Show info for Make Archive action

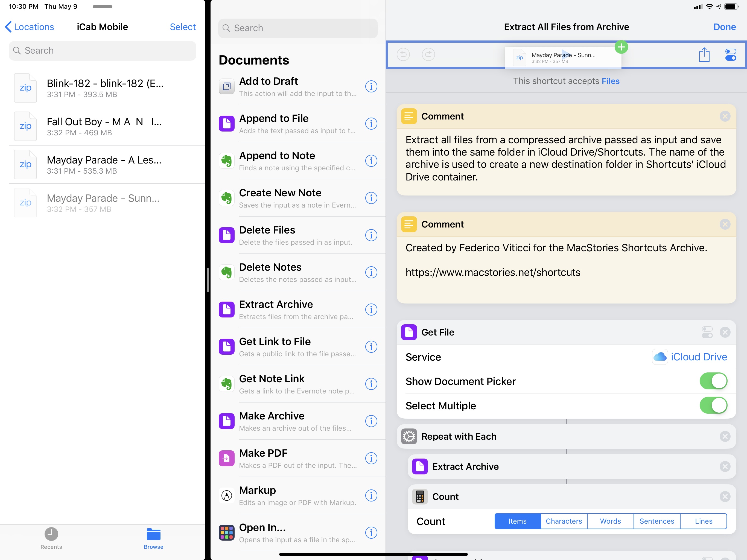pyautogui.click(x=371, y=421)
